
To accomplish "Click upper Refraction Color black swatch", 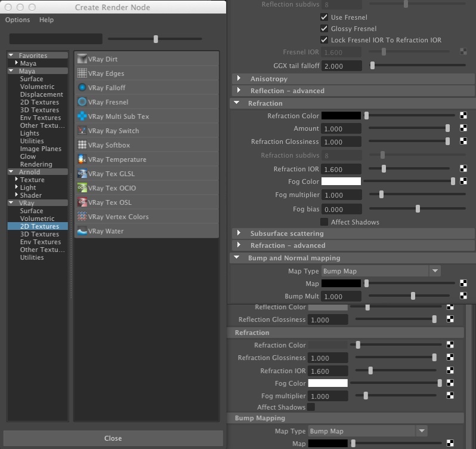I will point(341,115).
